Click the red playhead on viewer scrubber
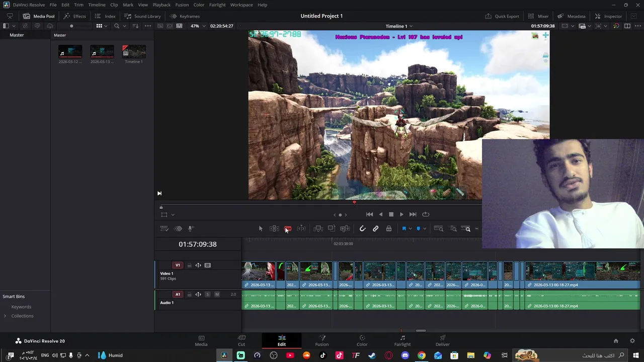644x362 pixels. coord(354,203)
